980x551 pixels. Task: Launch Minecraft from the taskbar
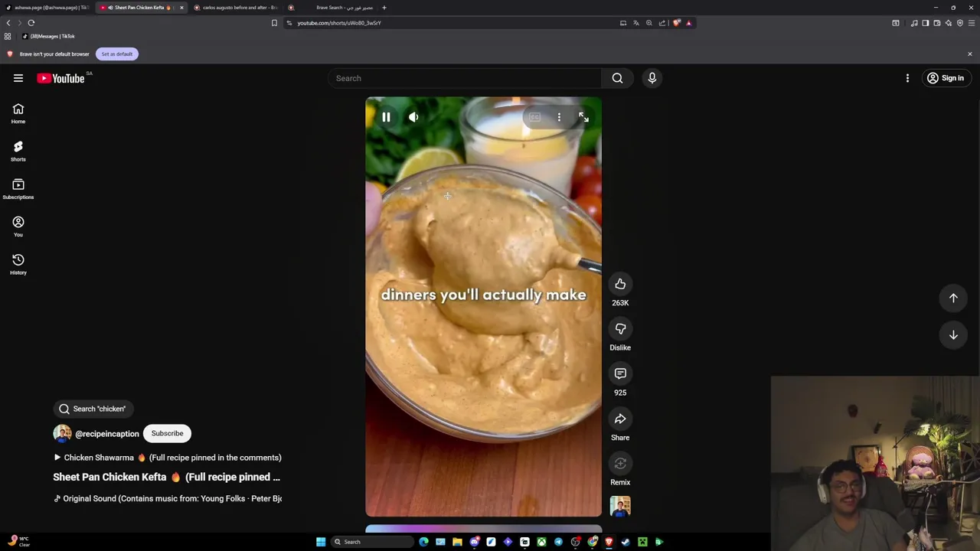click(642, 542)
